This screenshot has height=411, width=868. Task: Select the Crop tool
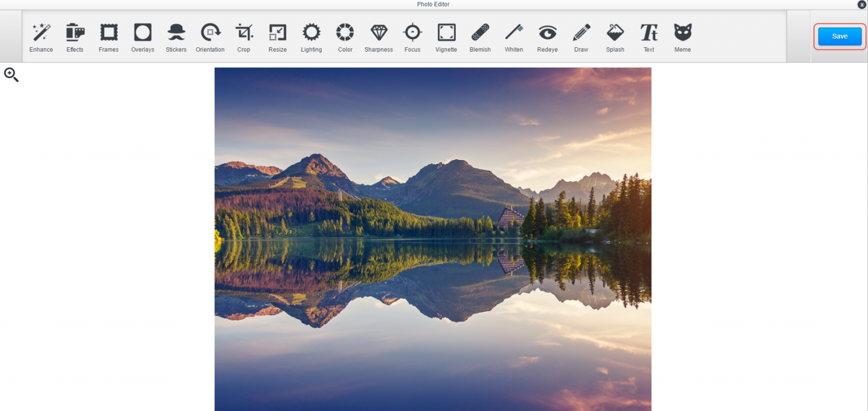pos(244,37)
